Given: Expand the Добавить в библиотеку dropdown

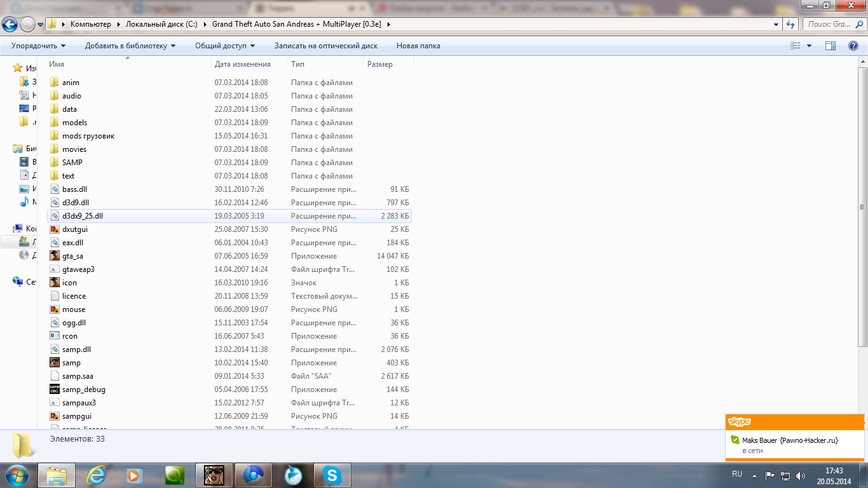Looking at the screenshot, I should pos(130,46).
